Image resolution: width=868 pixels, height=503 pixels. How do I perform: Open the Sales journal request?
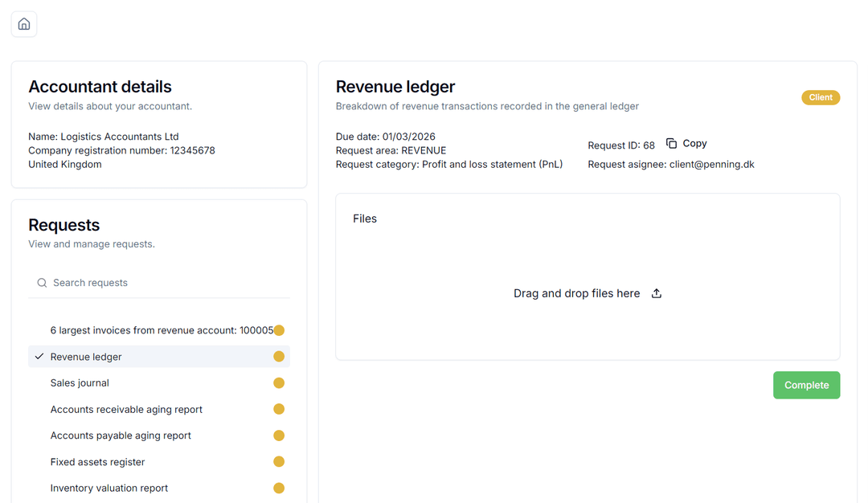click(80, 383)
